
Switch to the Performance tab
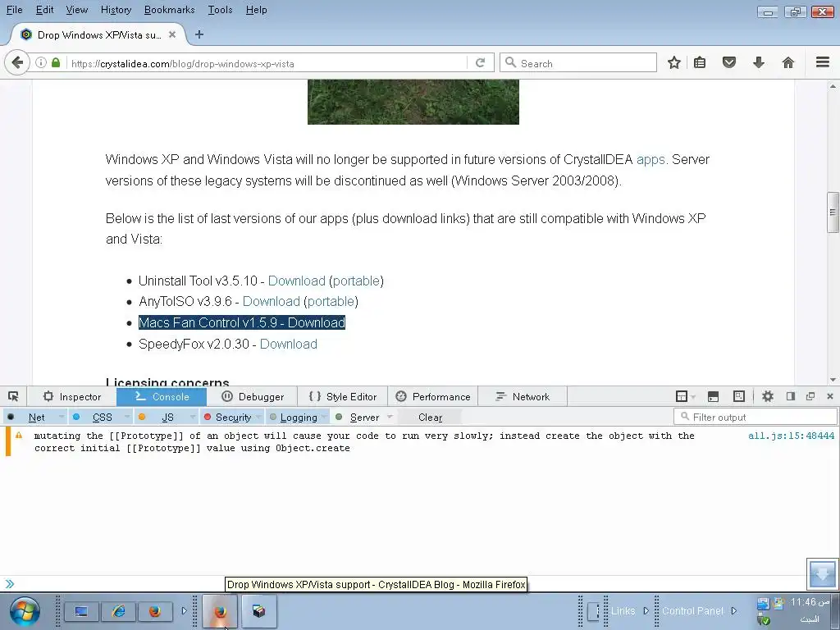433,396
